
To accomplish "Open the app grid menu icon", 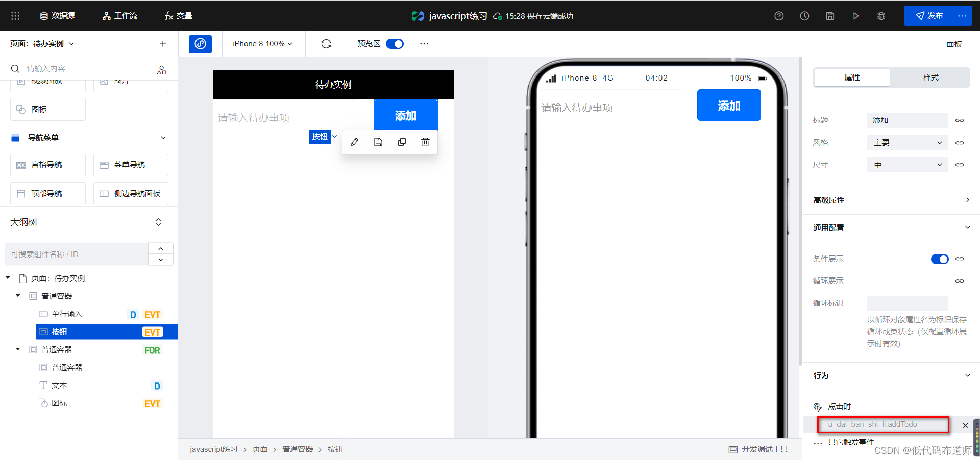I will pos(15,16).
